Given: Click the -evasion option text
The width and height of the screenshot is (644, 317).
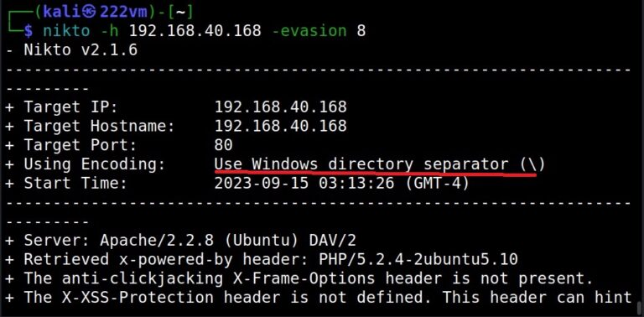Looking at the screenshot, I should [x=309, y=31].
